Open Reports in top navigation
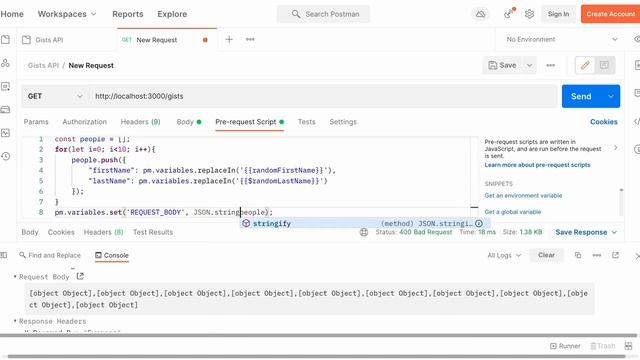640x360 pixels. [x=128, y=14]
